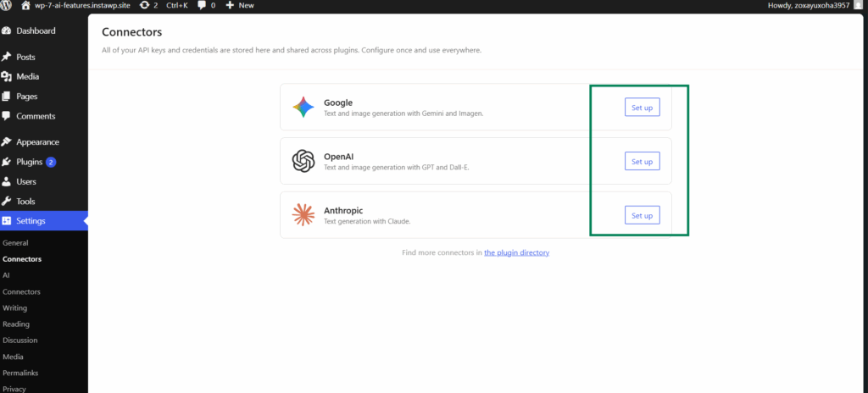
Task: Click the Google Gemini star logo
Action: click(x=303, y=107)
